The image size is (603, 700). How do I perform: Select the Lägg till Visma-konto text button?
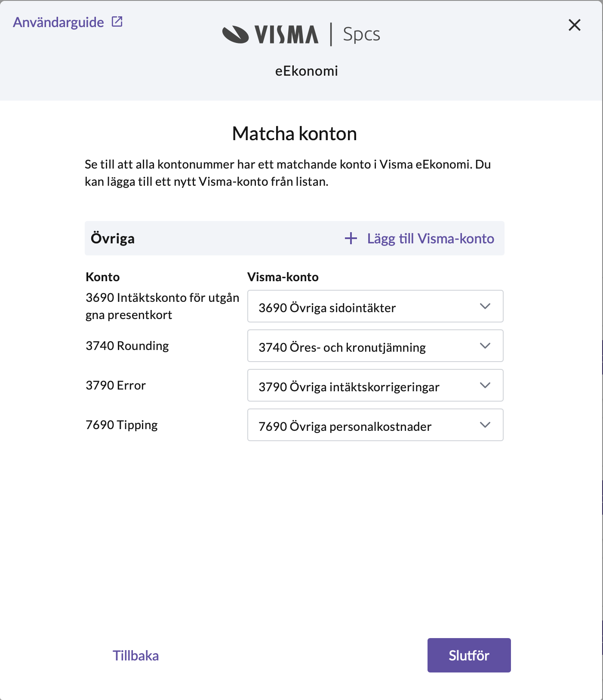click(431, 239)
